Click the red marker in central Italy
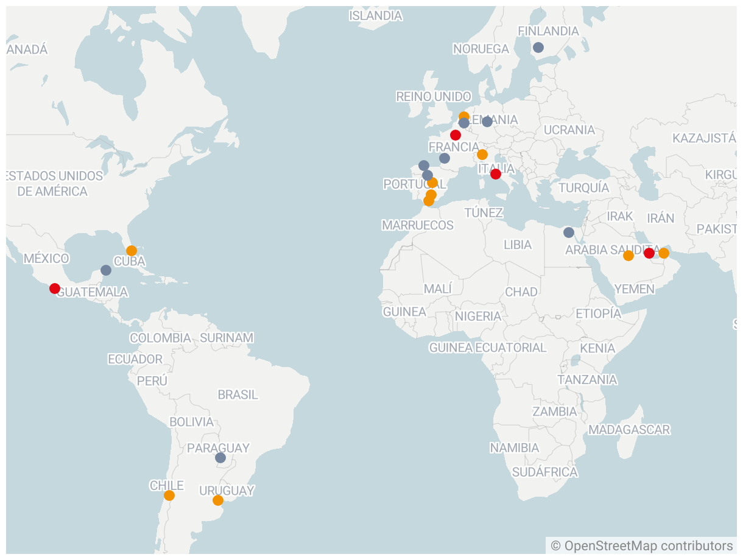 [x=496, y=174]
